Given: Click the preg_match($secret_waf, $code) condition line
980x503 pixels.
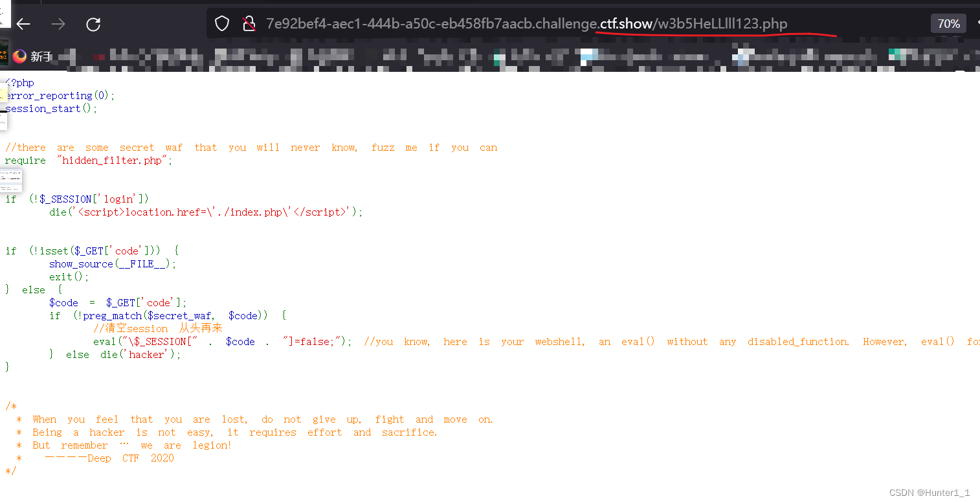Looking at the screenshot, I should (x=168, y=316).
